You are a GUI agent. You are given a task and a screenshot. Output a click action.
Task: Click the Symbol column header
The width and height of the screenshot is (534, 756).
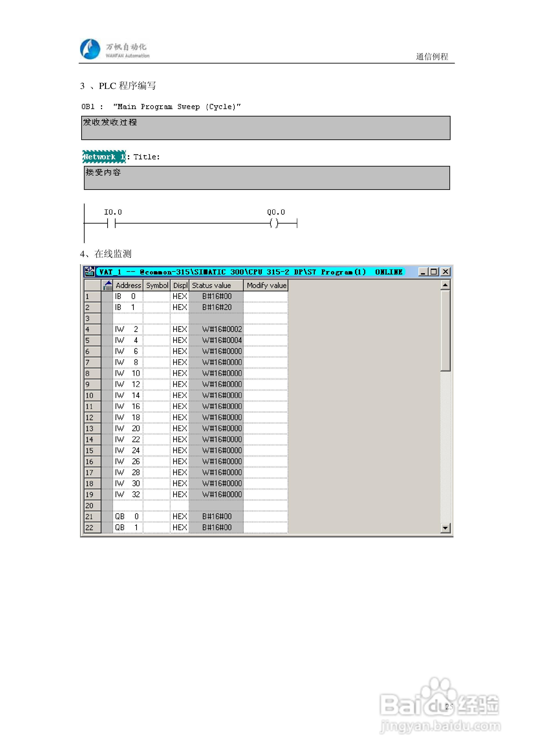coord(157,285)
